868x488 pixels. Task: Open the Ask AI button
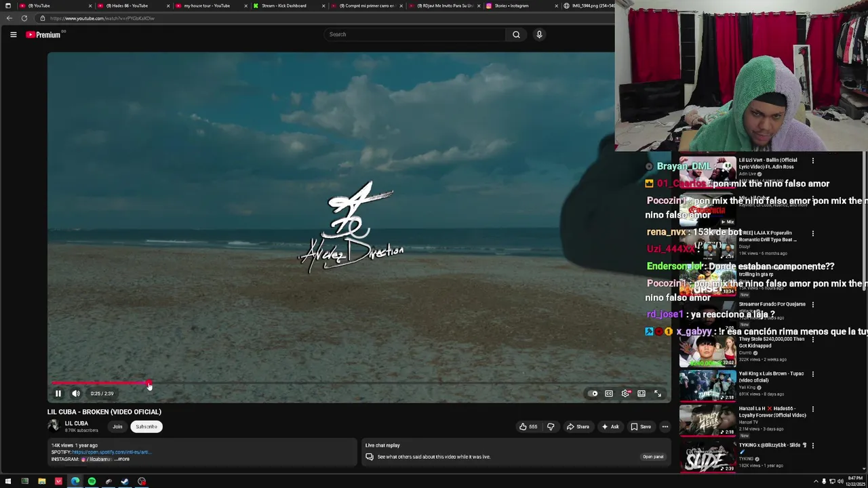pyautogui.click(x=610, y=426)
